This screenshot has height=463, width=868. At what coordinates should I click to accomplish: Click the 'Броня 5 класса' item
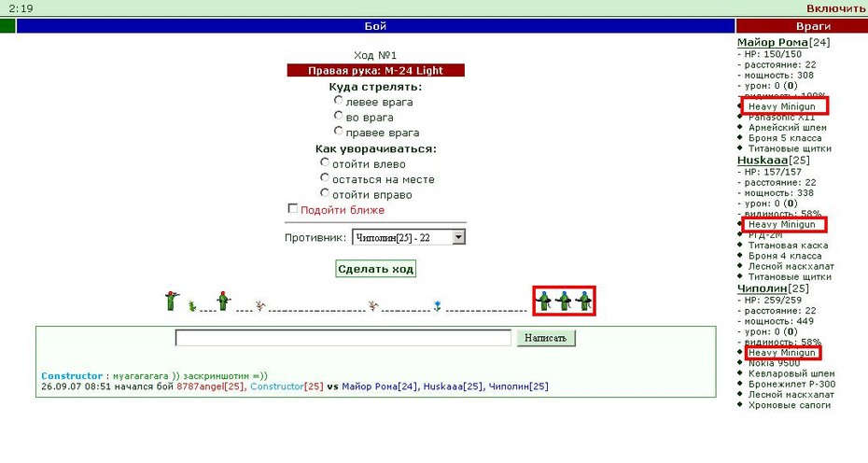pyautogui.click(x=785, y=138)
